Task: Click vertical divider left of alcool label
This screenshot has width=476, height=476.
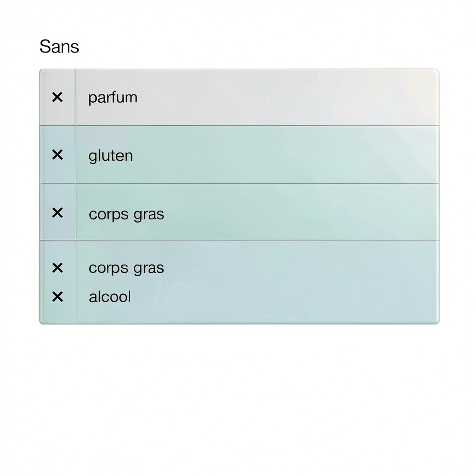Action: [x=76, y=297]
